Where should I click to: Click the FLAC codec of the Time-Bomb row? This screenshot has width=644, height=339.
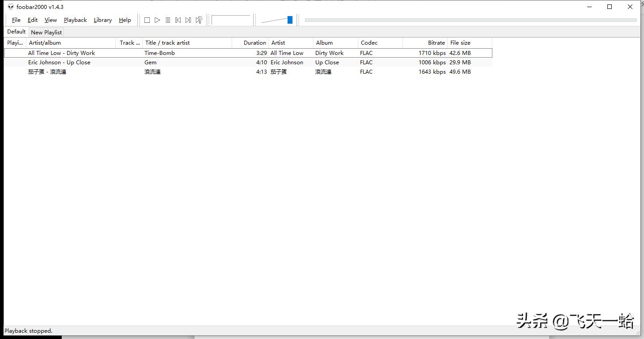(366, 53)
